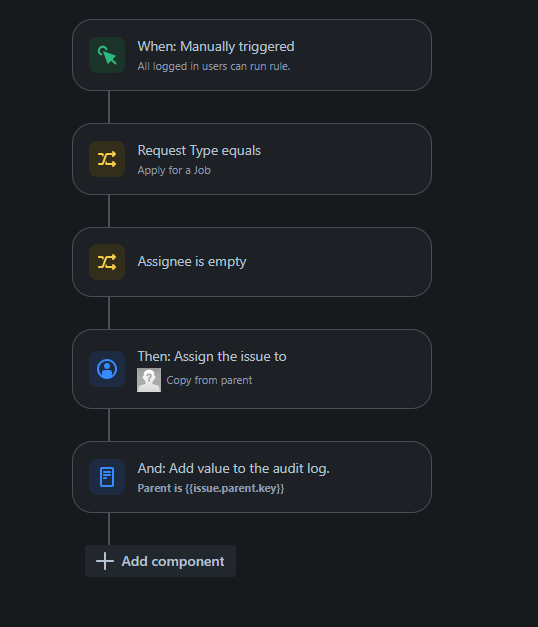538x627 pixels.
Task: Click the 'Copy from parent' label
Action: point(209,380)
